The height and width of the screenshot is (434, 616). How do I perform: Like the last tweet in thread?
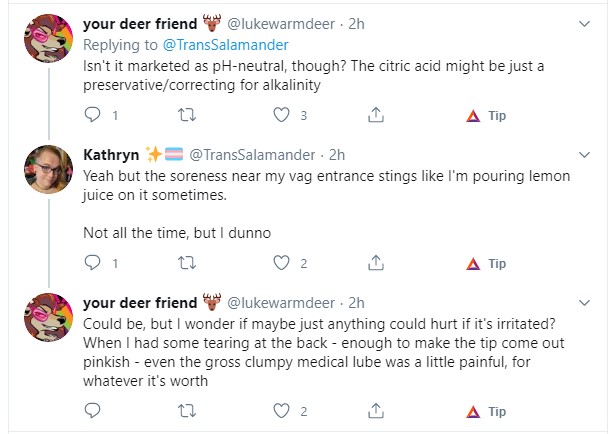pyautogui.click(x=281, y=411)
